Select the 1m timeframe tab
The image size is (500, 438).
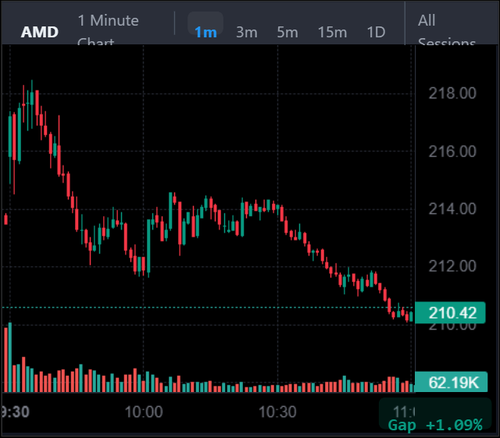(205, 32)
